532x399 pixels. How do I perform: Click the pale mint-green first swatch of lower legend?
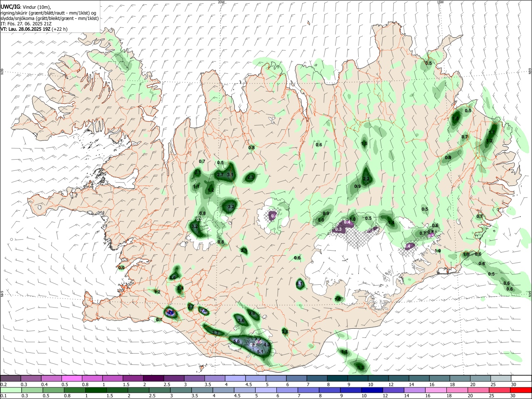click(11, 390)
